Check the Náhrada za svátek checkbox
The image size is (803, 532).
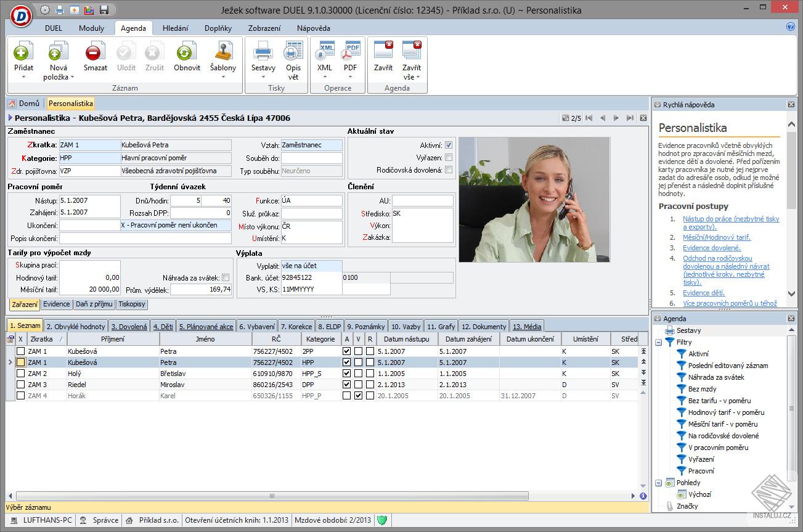coord(226,278)
